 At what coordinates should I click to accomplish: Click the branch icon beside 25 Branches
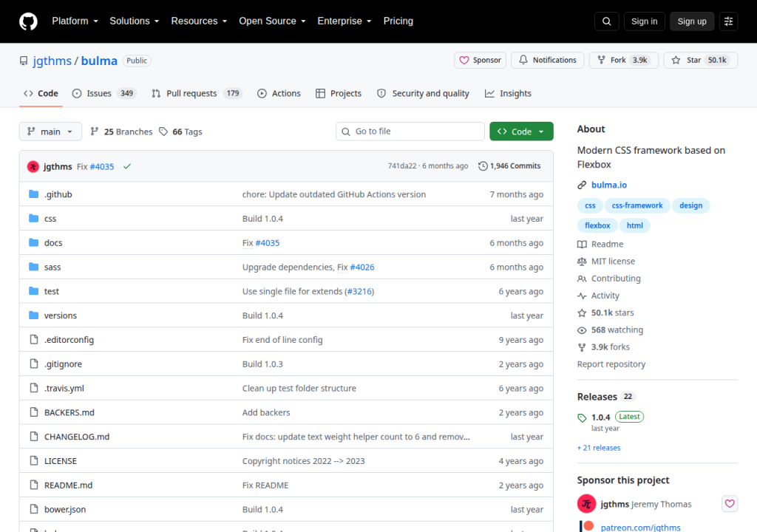click(x=95, y=132)
